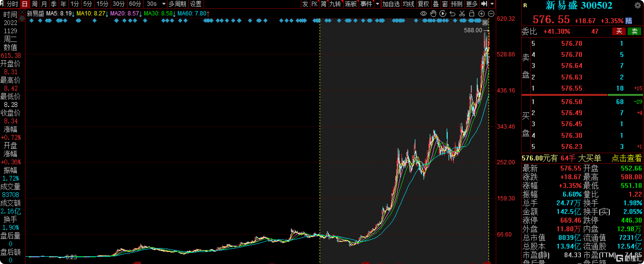Select the scissors cut tool
The image size is (644, 264).
click(462, 14)
